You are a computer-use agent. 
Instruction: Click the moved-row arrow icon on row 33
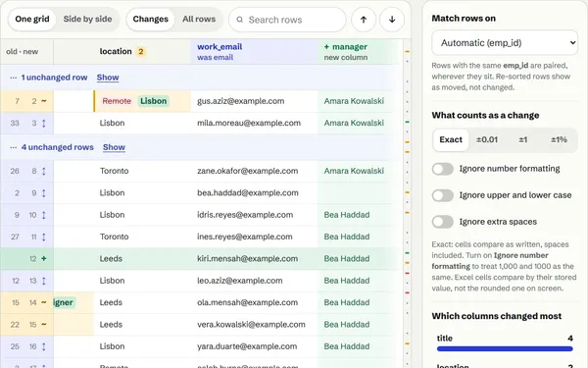pos(44,124)
